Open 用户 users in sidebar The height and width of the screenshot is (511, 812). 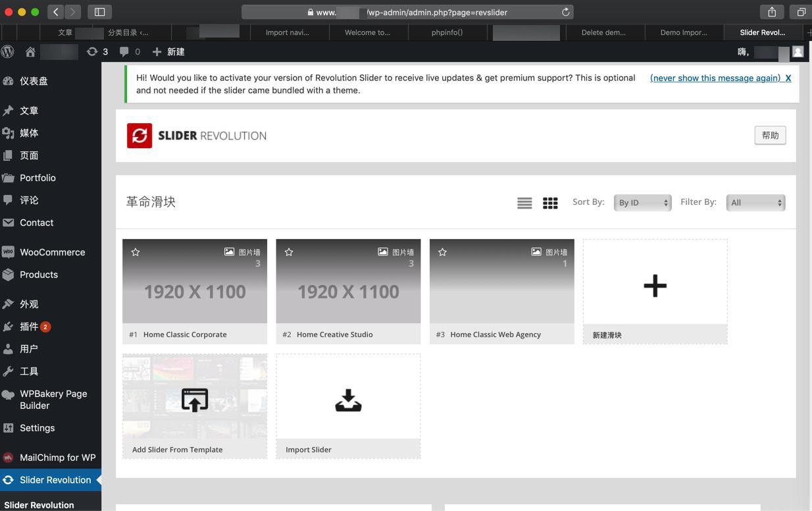coord(51,349)
